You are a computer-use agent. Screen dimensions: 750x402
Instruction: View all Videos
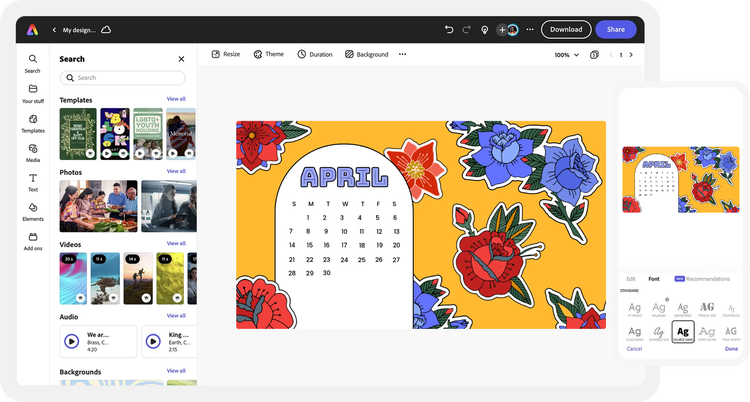[176, 244]
